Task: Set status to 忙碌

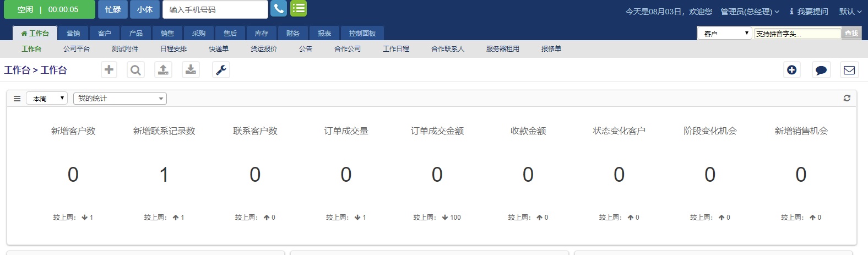Action: pos(113,9)
